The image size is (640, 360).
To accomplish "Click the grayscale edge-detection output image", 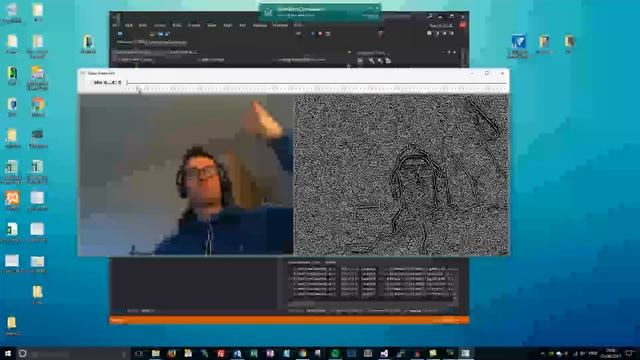I will (402, 175).
